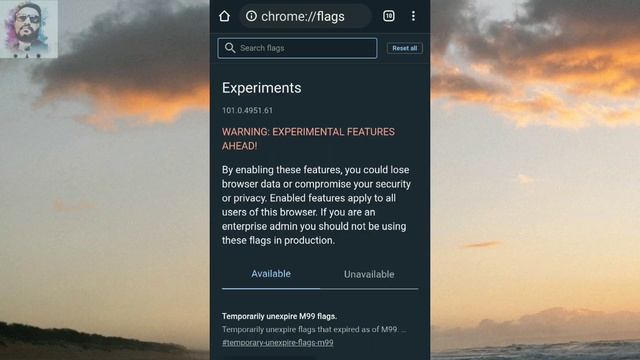Click the version number 101.0.4951.61

[x=247, y=110]
